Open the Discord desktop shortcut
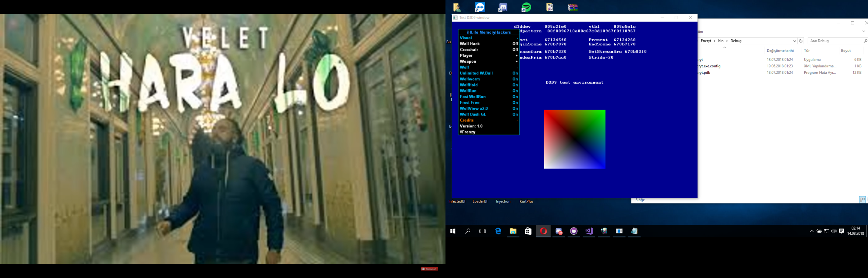868x278 pixels. point(503,7)
